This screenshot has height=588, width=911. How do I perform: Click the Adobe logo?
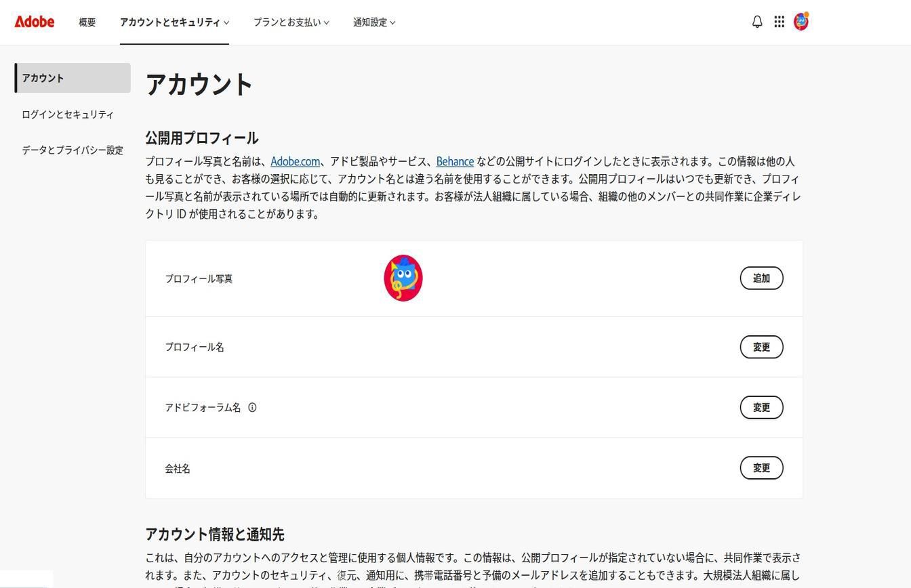[34, 22]
